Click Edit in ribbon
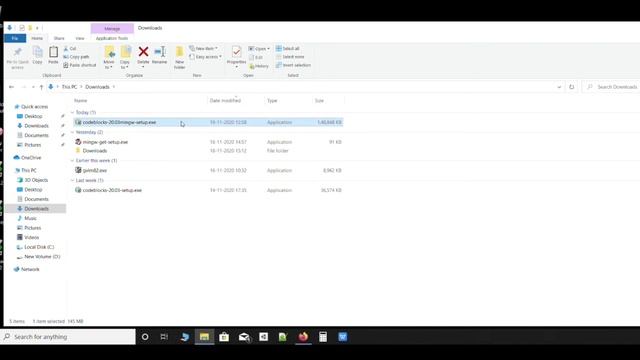The width and height of the screenshot is (640, 360). [256, 58]
